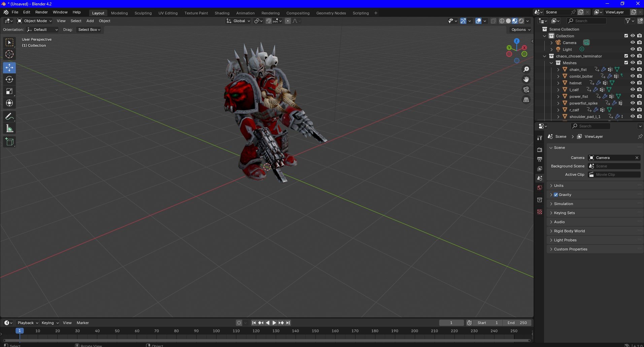Toggle viewport overlays button

point(478,21)
